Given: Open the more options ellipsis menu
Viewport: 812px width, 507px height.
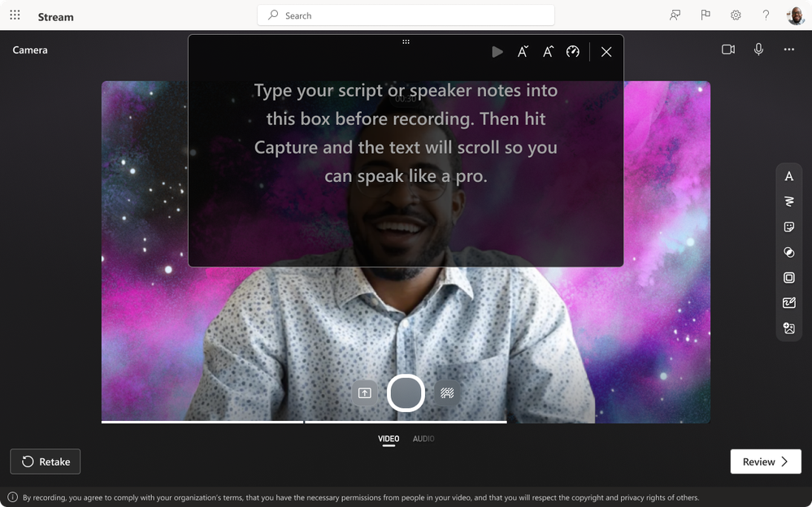Looking at the screenshot, I should (788, 50).
